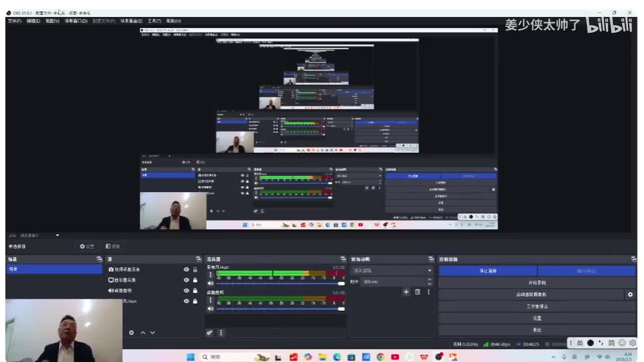Open source properties with the gear button
Image resolution: width=644 pixels, height=362 pixels.
pos(87,246)
